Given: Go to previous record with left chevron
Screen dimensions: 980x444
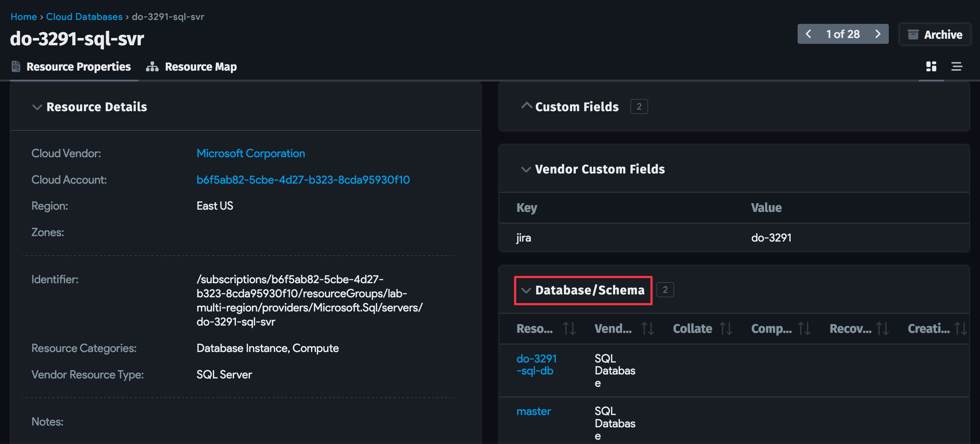Looking at the screenshot, I should tap(810, 34).
